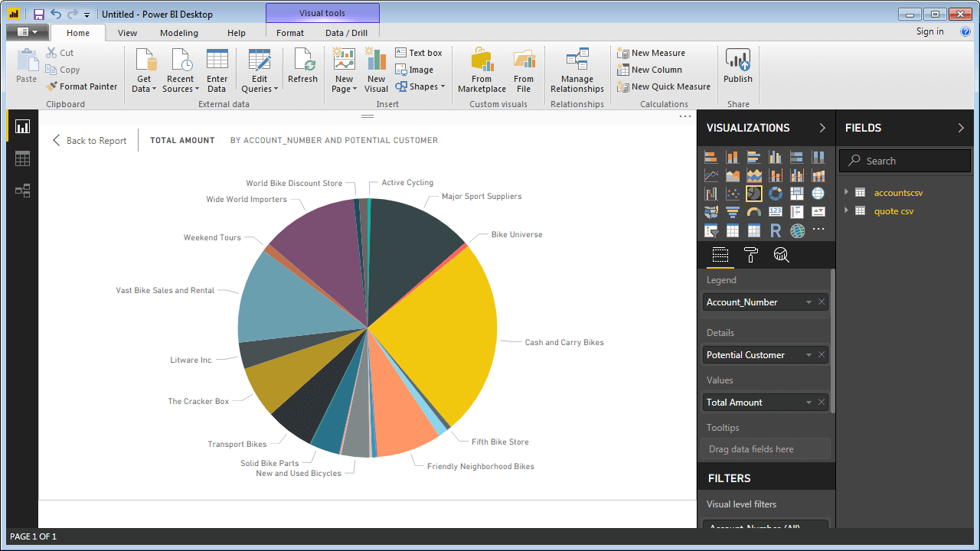Open the Modeling ribbon tab
This screenshot has width=980, height=551.
[179, 33]
